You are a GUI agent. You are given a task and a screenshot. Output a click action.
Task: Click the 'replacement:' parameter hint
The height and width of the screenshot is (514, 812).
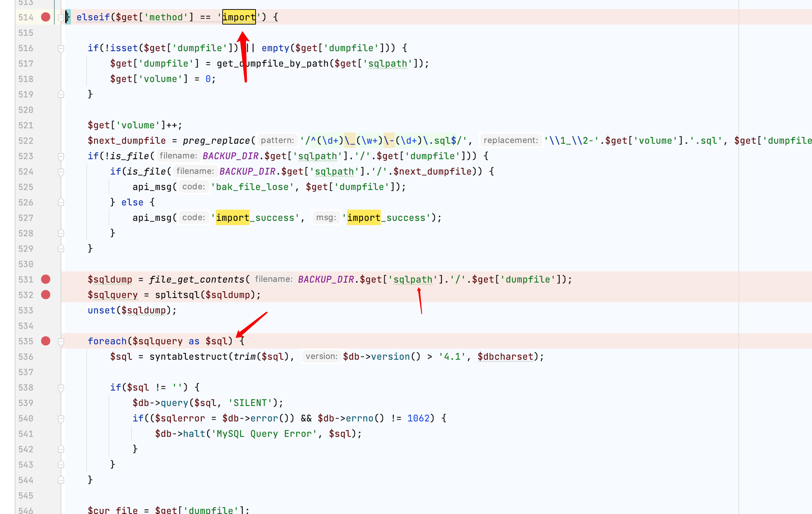click(511, 141)
